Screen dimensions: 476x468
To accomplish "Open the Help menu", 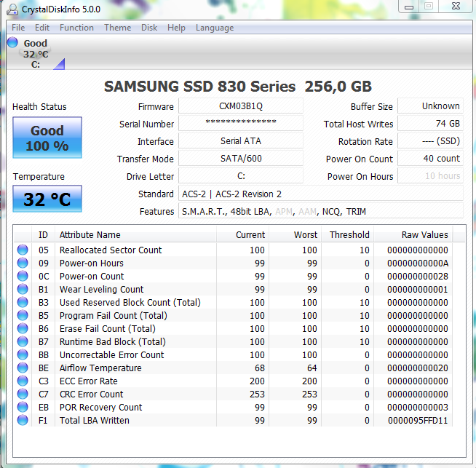I will click(x=176, y=28).
